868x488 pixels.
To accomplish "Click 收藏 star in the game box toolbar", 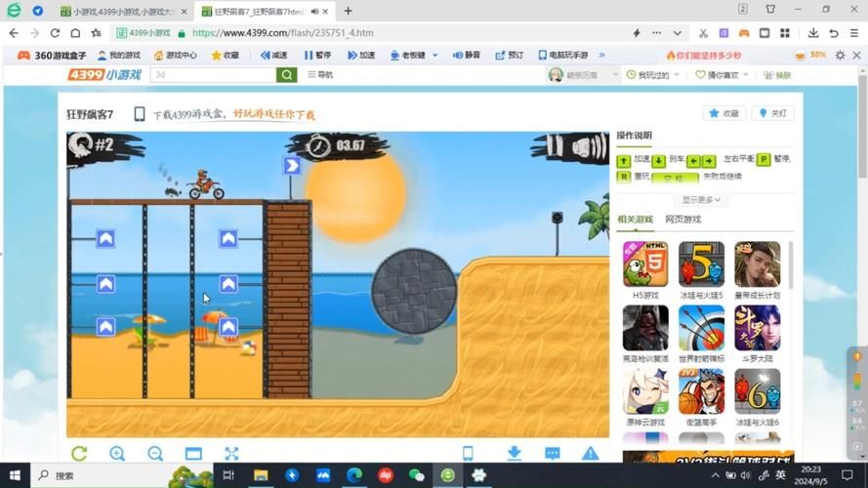I will (x=226, y=56).
